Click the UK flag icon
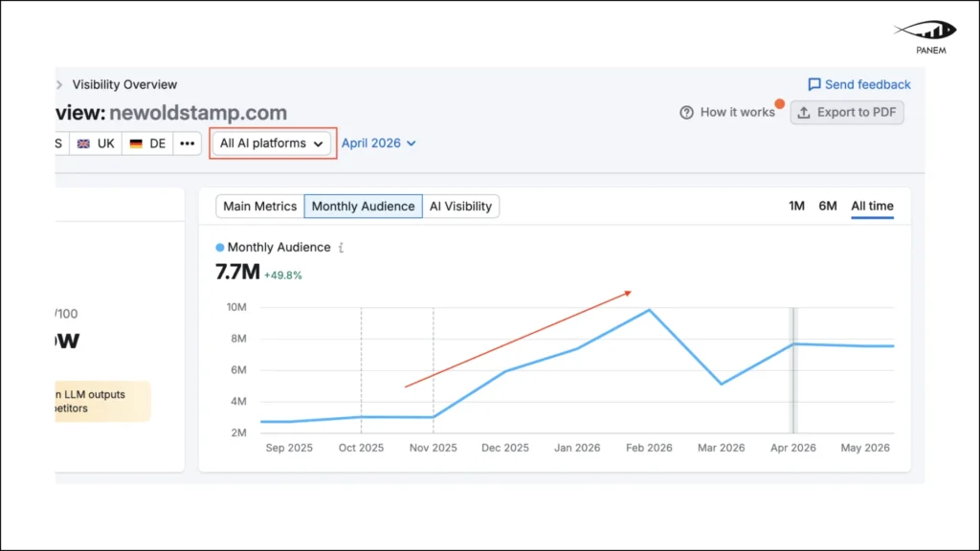980x551 pixels. pyautogui.click(x=83, y=143)
